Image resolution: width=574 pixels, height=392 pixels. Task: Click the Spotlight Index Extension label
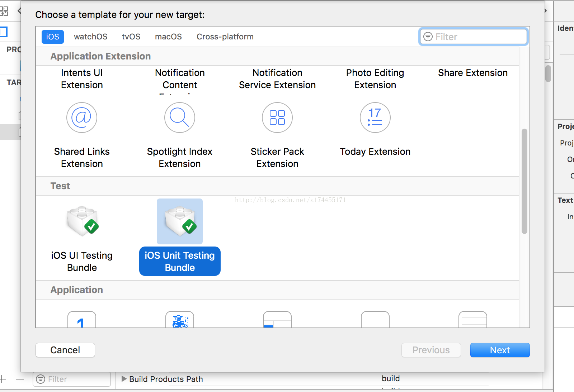(180, 158)
